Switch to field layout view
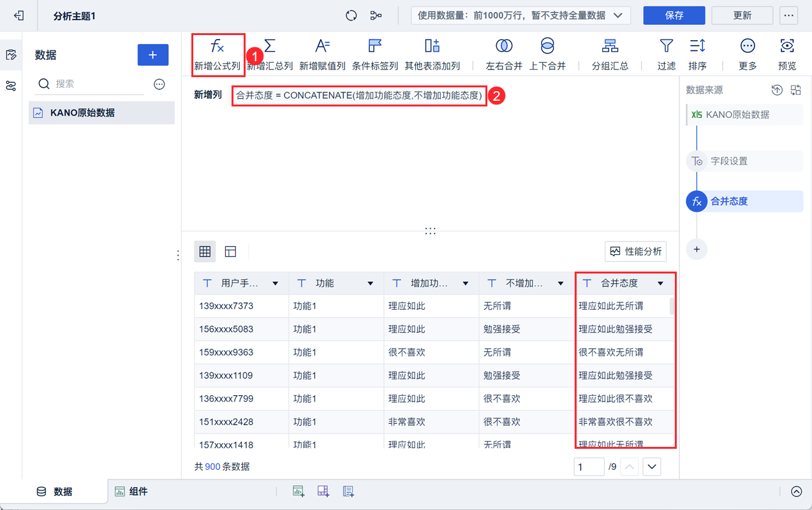This screenshot has height=510, width=812. (231, 252)
